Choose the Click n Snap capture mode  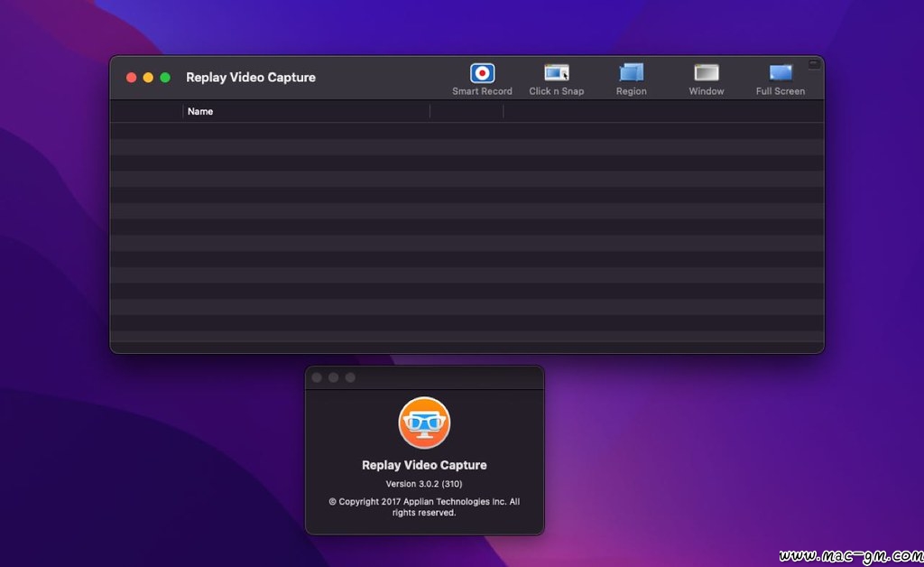point(556,79)
